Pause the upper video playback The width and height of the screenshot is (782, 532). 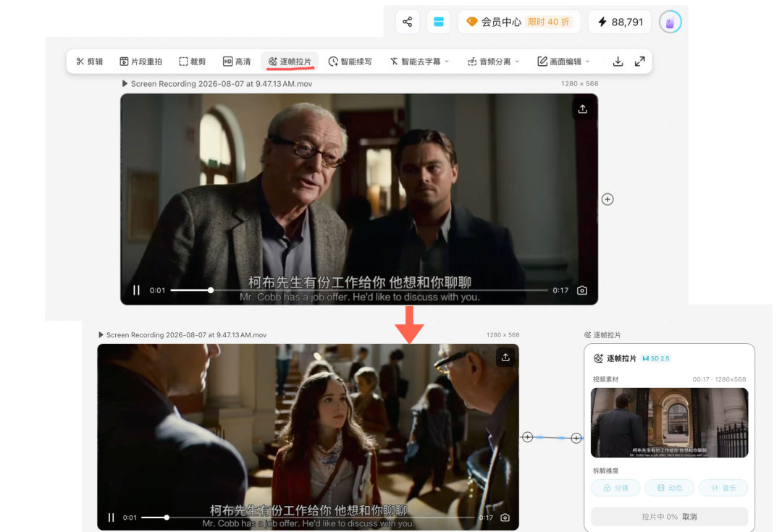pos(136,290)
